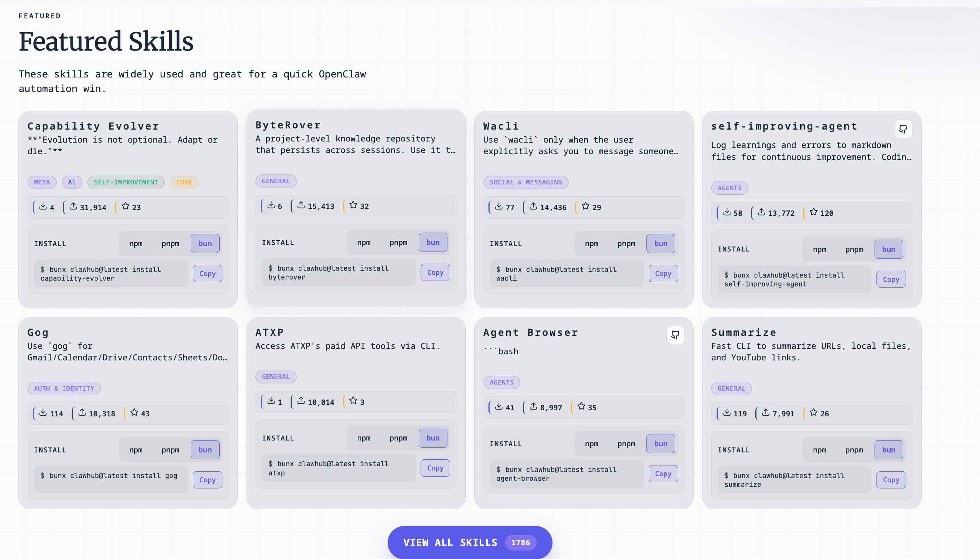Choose pnpm tab on Summarize install
980x559 pixels.
click(x=854, y=450)
